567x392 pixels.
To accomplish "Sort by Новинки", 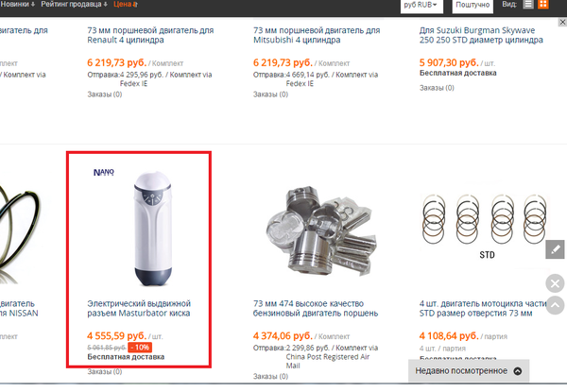I will click(17, 5).
